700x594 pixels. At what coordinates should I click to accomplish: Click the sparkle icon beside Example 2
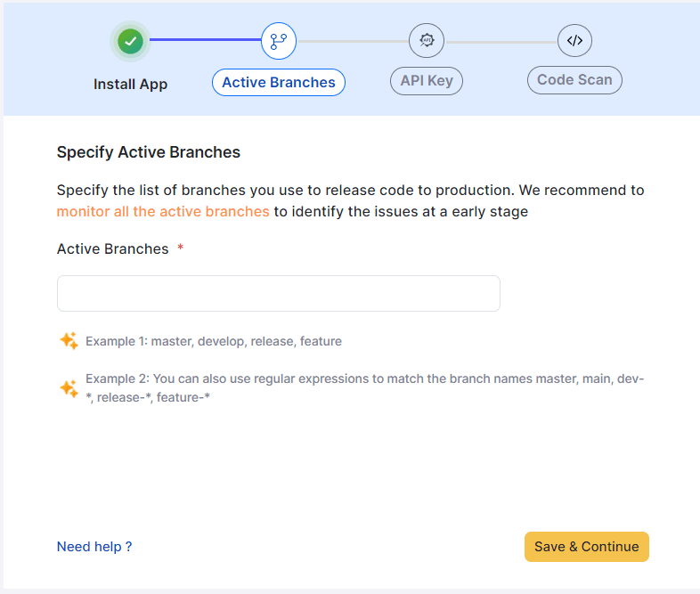tap(69, 388)
